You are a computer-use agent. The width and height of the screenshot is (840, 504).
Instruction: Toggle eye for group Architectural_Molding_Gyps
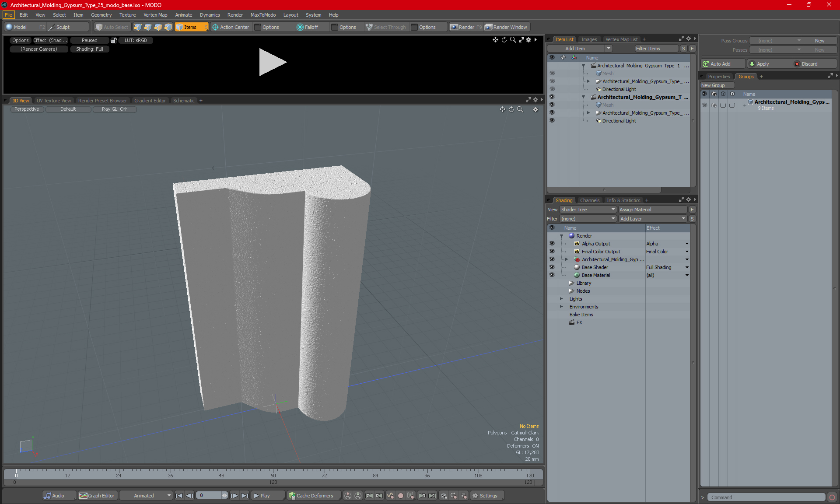coord(704,105)
